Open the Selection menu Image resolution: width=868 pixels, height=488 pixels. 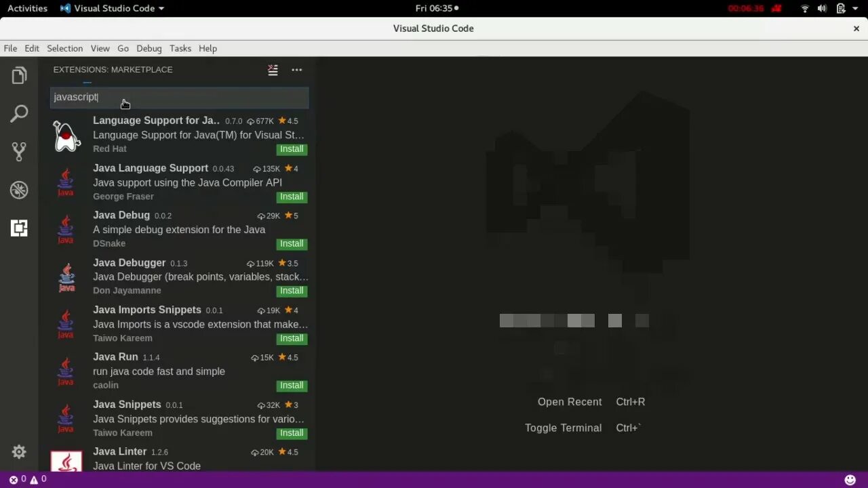[x=64, y=48]
